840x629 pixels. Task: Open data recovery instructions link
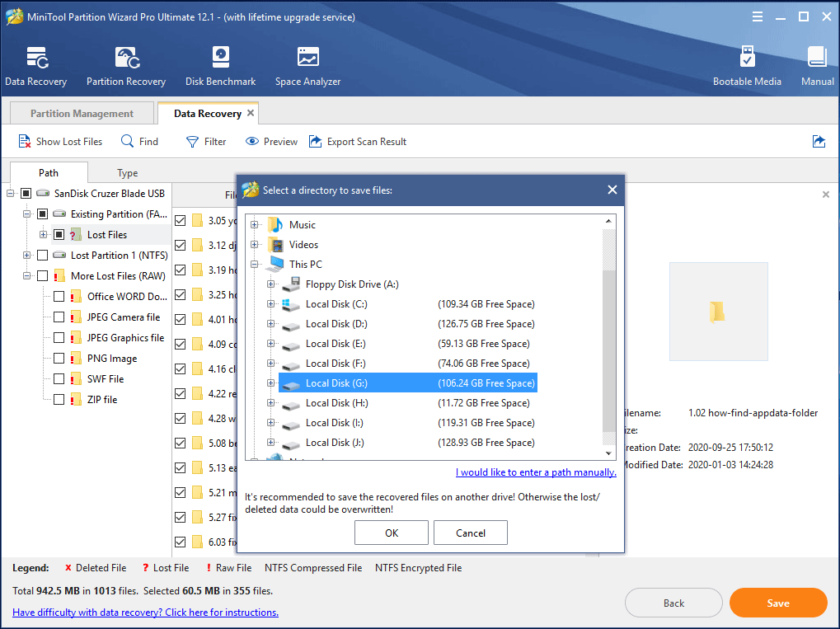(x=145, y=613)
